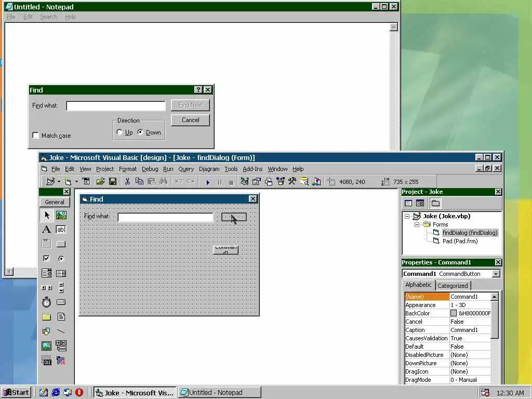
Task: Toggle Folders view in the Project panel
Action: coord(435,203)
